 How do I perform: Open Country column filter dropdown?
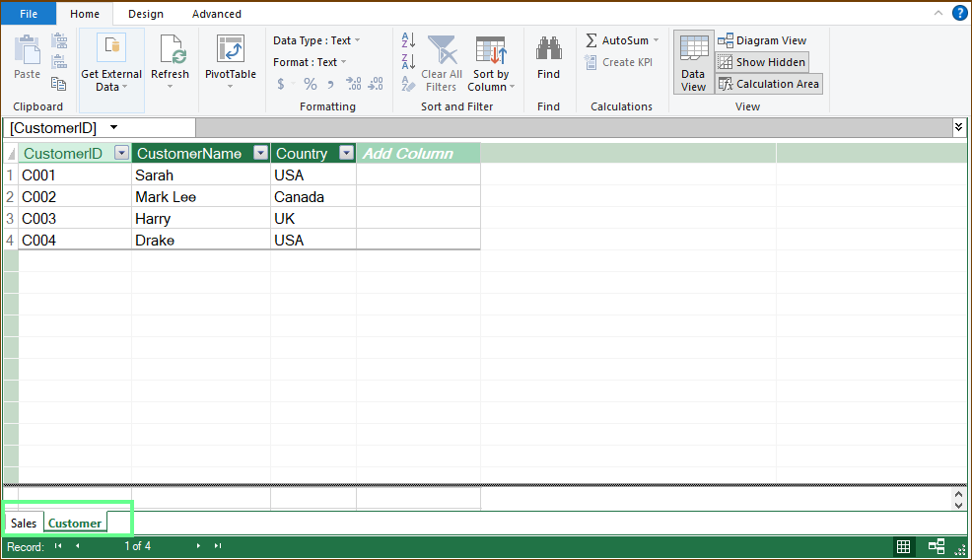click(347, 153)
